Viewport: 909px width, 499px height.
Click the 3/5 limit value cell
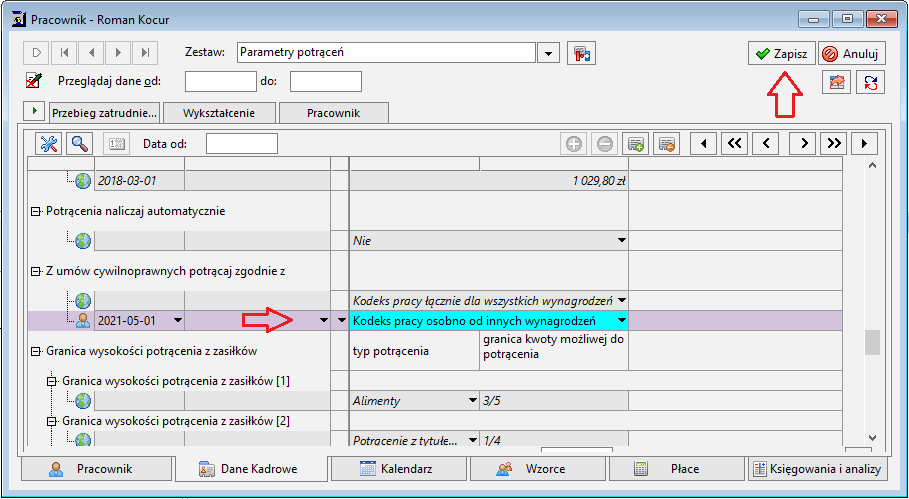(x=554, y=401)
